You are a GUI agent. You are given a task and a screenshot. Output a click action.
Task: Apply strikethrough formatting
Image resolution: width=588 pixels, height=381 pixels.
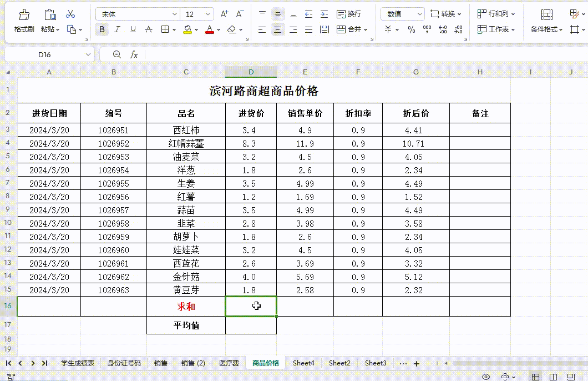pyautogui.click(x=149, y=29)
